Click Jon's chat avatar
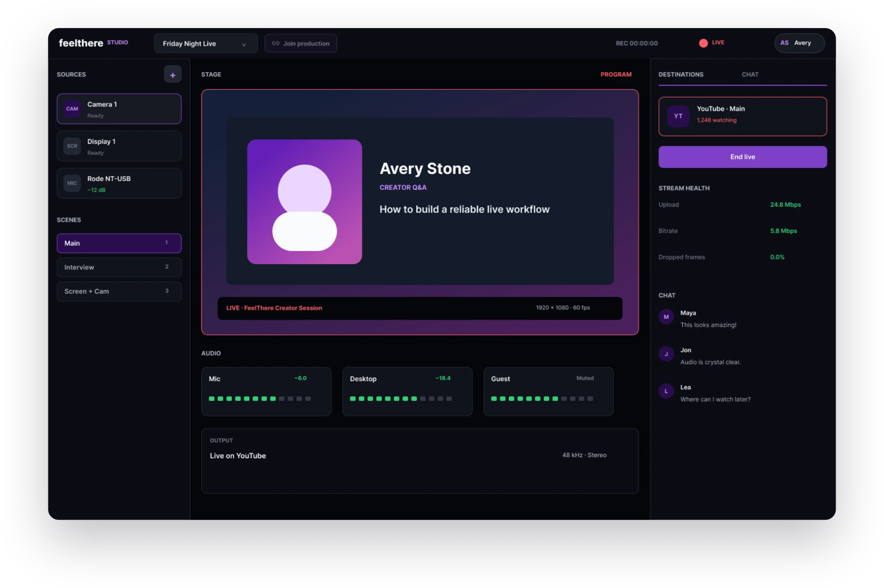 point(666,354)
